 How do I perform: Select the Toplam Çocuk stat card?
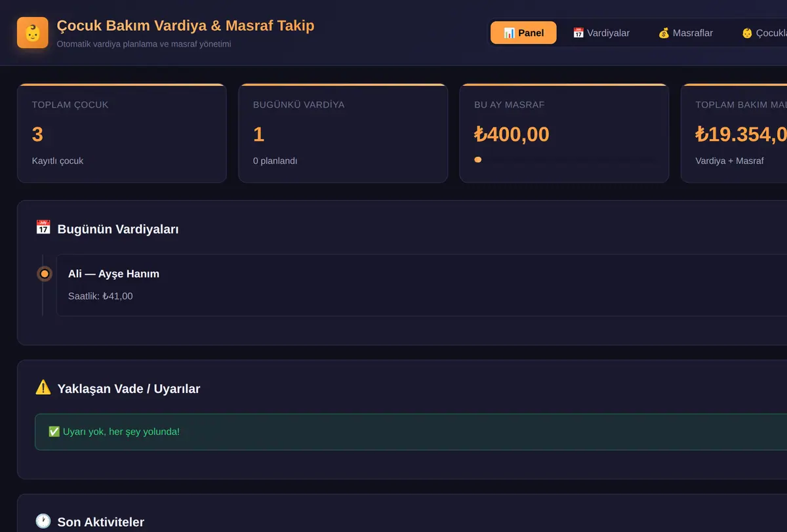(122, 133)
